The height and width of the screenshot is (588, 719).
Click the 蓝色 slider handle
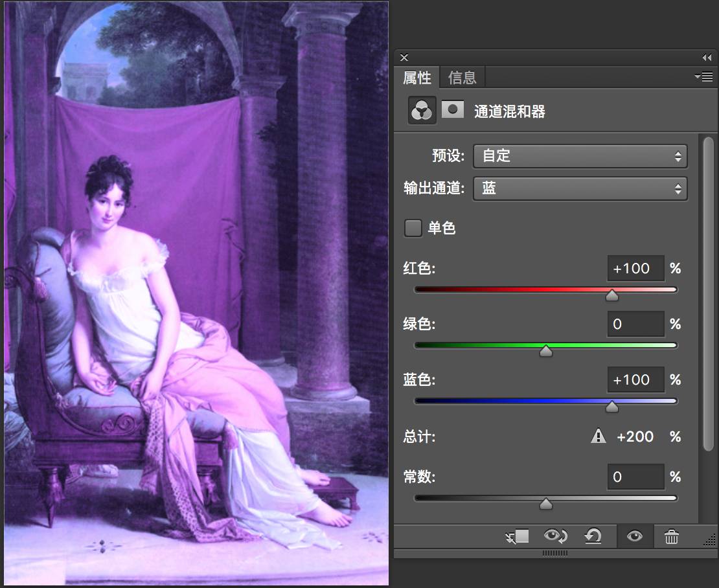click(611, 407)
